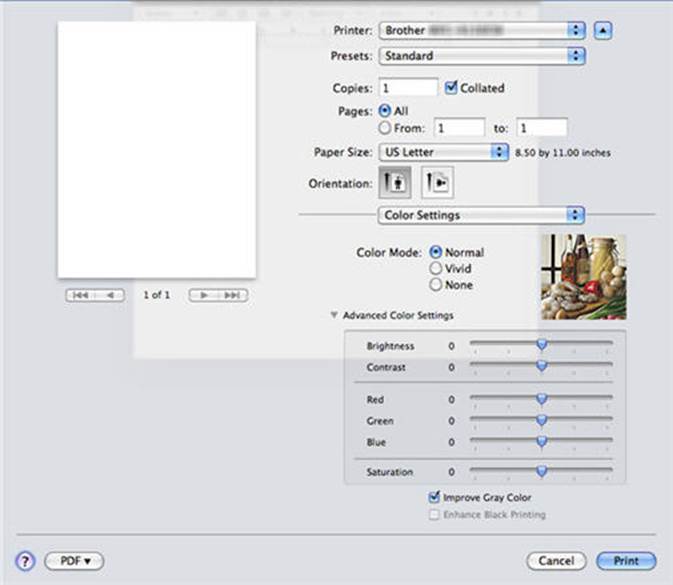The height and width of the screenshot is (585, 673).
Task: Click the food sample preview image
Action: pyautogui.click(x=583, y=277)
